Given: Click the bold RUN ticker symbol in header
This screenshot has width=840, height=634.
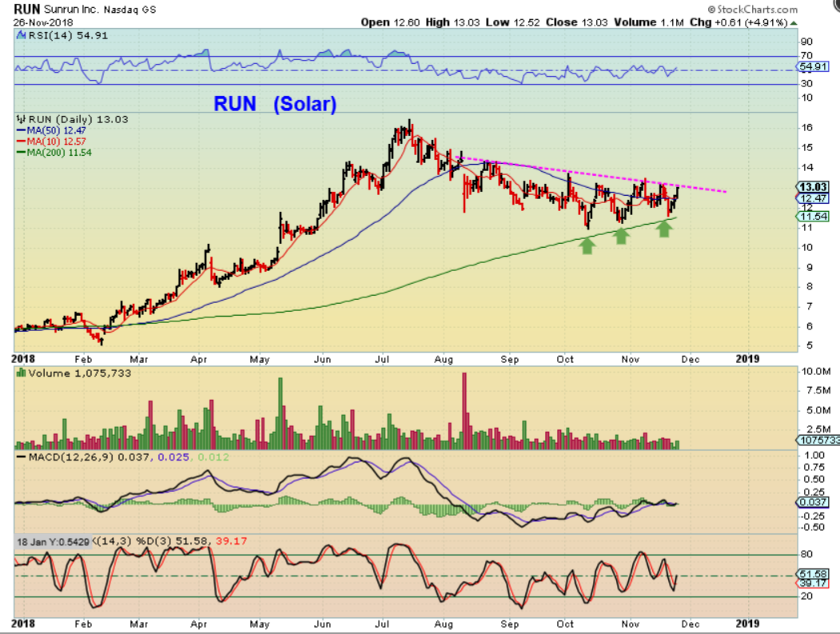Looking at the screenshot, I should pyautogui.click(x=27, y=9).
